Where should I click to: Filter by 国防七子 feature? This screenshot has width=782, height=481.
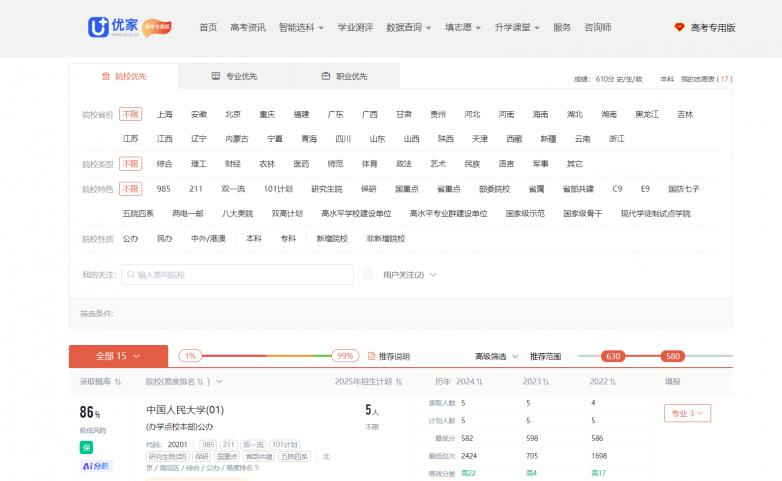coord(684,189)
